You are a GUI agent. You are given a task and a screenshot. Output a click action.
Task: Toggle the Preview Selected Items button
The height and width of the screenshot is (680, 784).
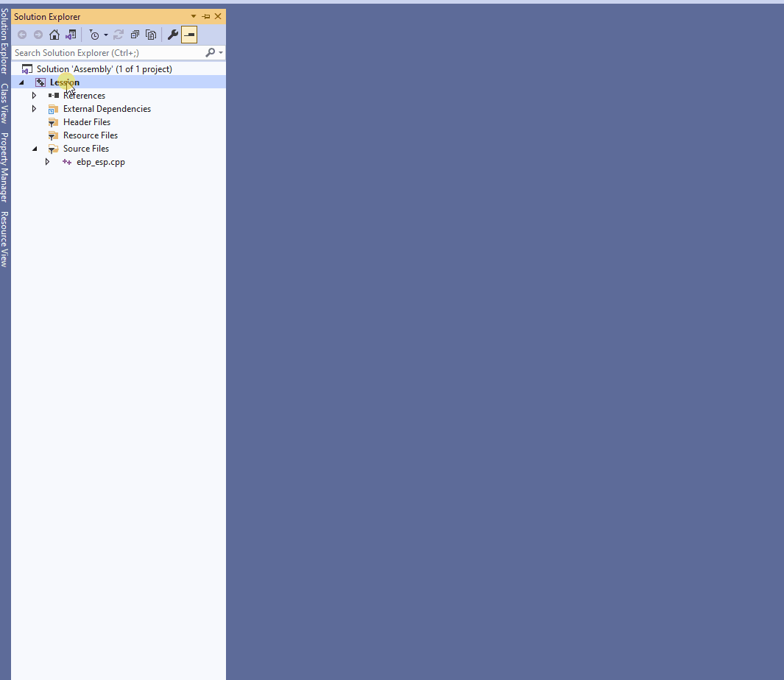pyautogui.click(x=189, y=35)
